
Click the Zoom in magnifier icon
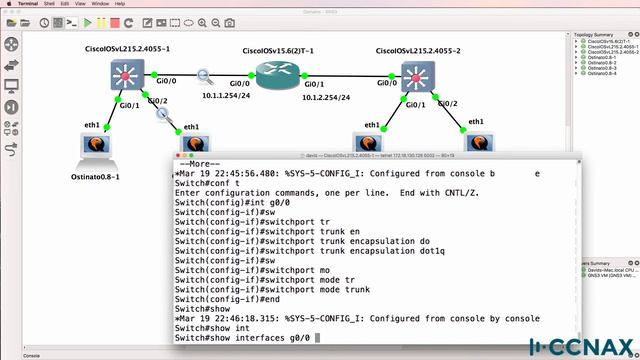pos(202,23)
